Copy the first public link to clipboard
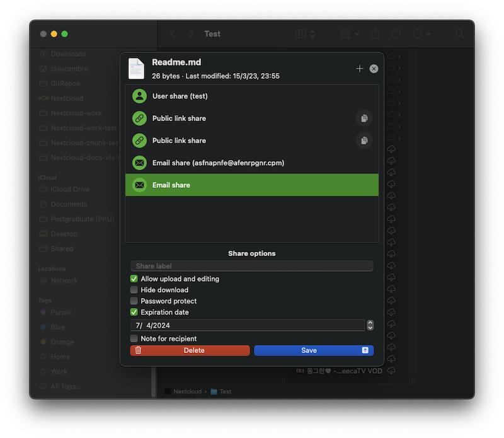 [x=364, y=118]
